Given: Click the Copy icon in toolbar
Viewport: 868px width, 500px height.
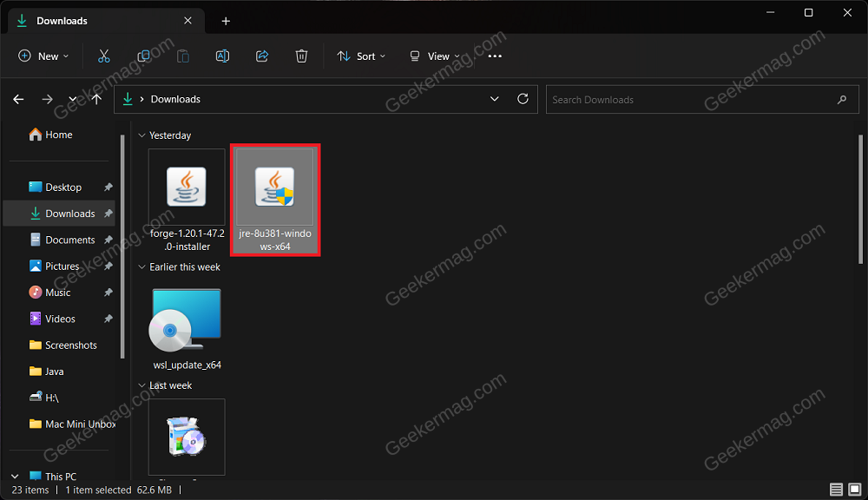Looking at the screenshot, I should [143, 56].
